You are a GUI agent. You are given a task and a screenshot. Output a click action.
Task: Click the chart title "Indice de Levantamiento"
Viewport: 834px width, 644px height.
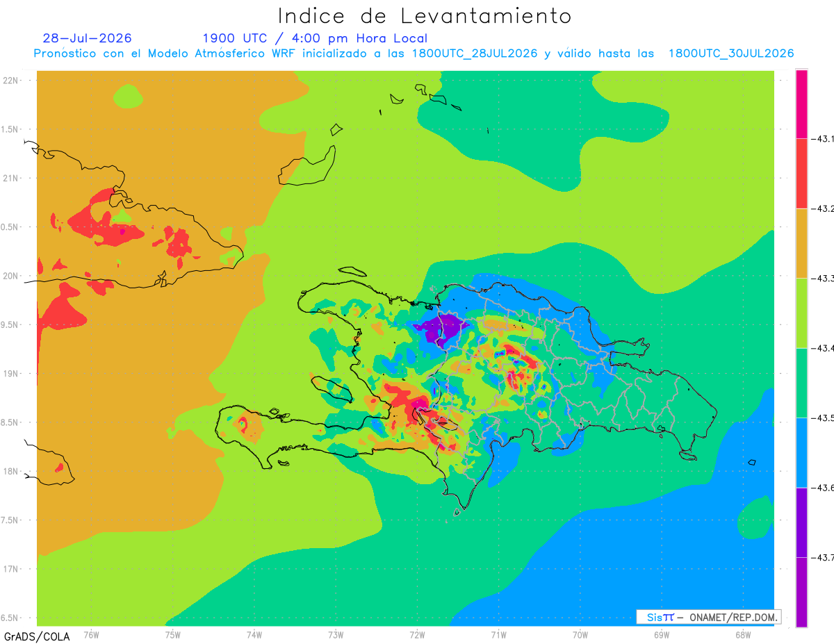coord(425,15)
